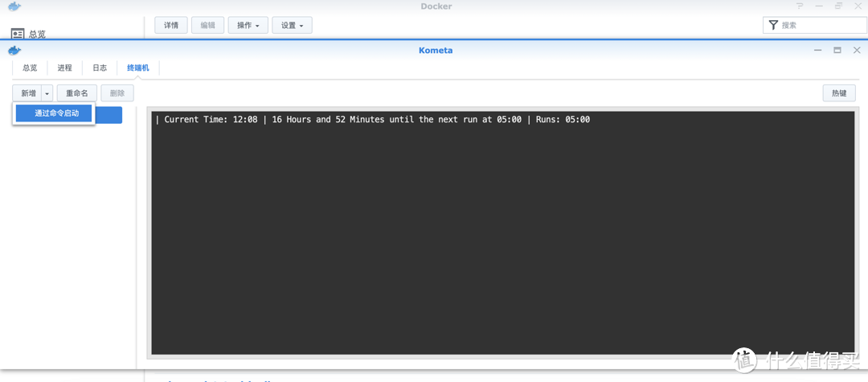Click the 总览 label in the Docker sidebar

[x=37, y=34]
